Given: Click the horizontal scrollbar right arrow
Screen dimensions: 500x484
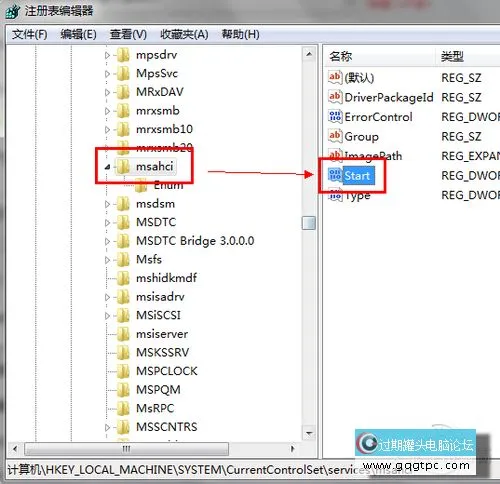Looking at the screenshot, I should [292, 449].
